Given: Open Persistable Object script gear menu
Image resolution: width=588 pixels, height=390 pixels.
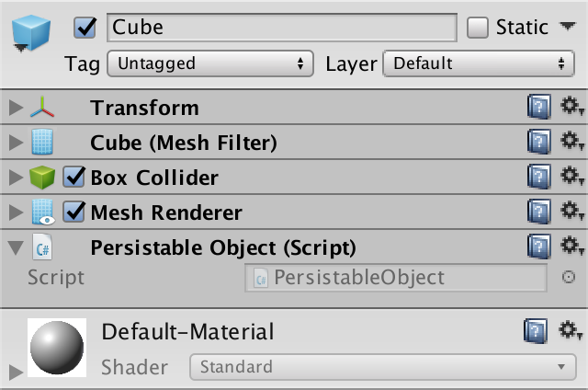Looking at the screenshot, I should (x=571, y=247).
